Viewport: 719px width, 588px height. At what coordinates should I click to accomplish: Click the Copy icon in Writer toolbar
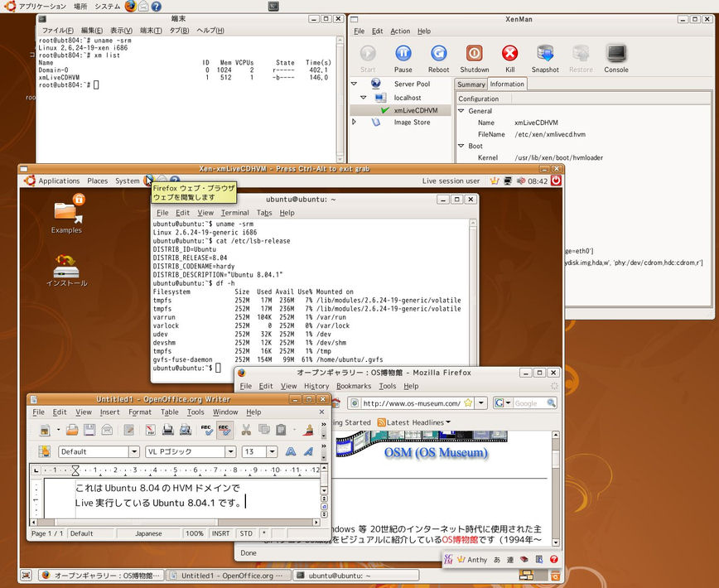(x=263, y=430)
